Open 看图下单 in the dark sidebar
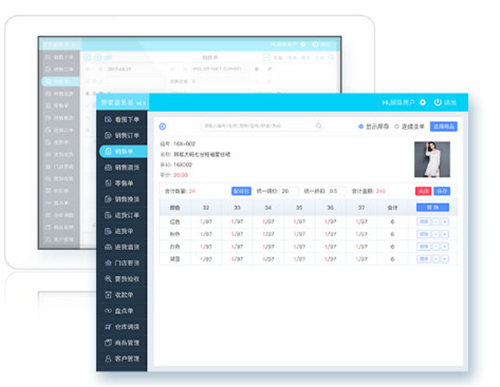500x387 pixels. pos(122,119)
